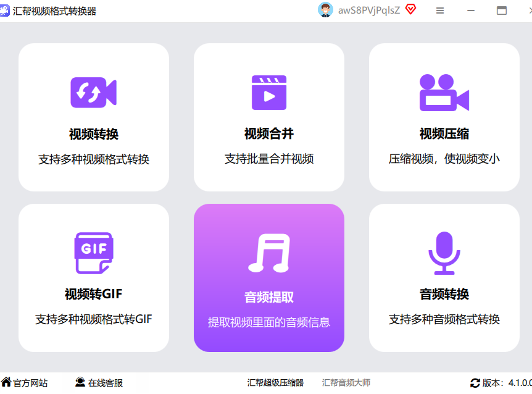Image resolution: width=532 pixels, height=394 pixels.
Task: Click text 支持批量合并视频
Action: [x=269, y=159]
